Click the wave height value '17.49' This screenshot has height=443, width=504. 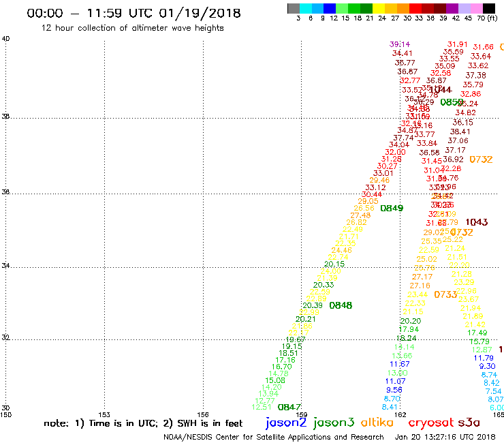(x=477, y=333)
